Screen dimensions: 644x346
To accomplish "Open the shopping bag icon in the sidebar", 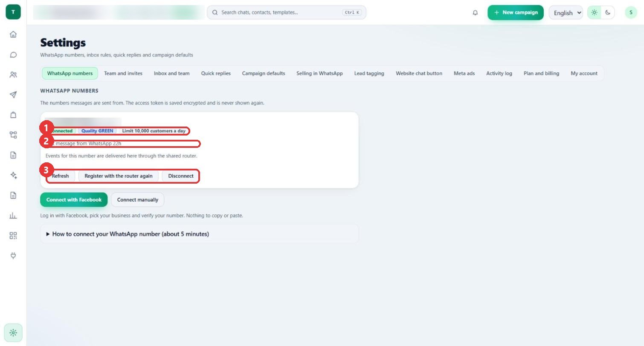I will pos(13,115).
